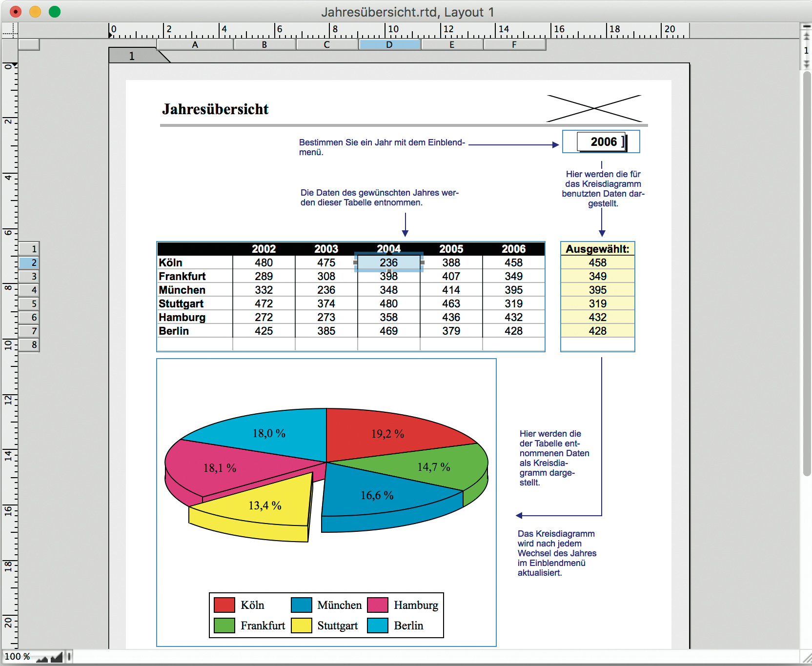Click the 'Die Daten des gewünschten Jahres' note
Image resolution: width=812 pixels, height=666 pixels.
(x=380, y=198)
